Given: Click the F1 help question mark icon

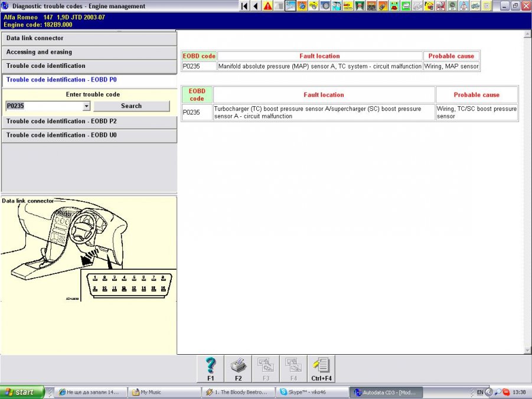Looking at the screenshot, I should click(x=211, y=367).
